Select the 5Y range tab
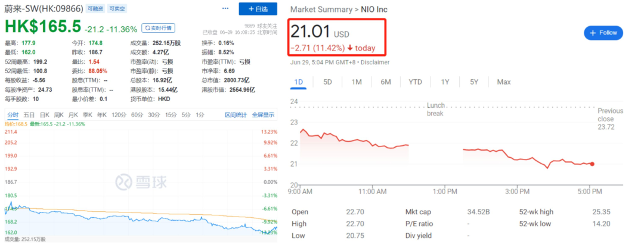The image size is (644, 244). coord(474,82)
